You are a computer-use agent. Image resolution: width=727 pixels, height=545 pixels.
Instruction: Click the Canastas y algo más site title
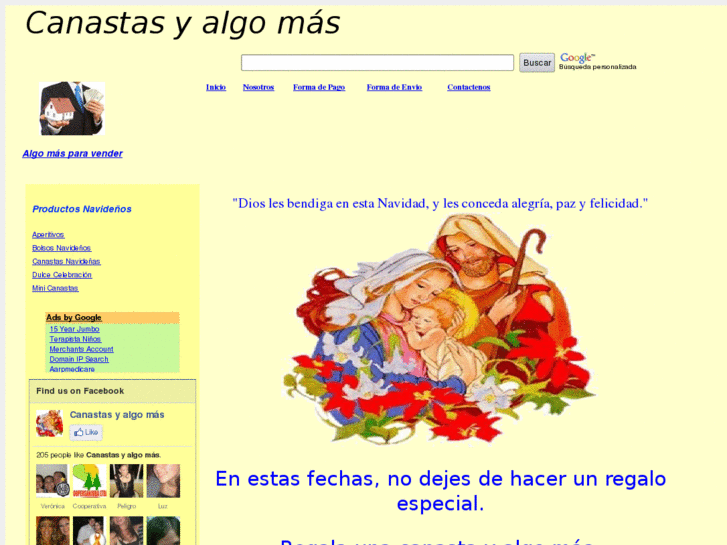pos(183,23)
